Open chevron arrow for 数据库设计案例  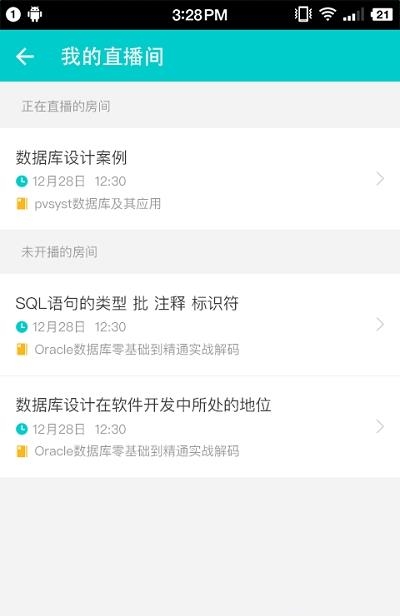(380, 179)
